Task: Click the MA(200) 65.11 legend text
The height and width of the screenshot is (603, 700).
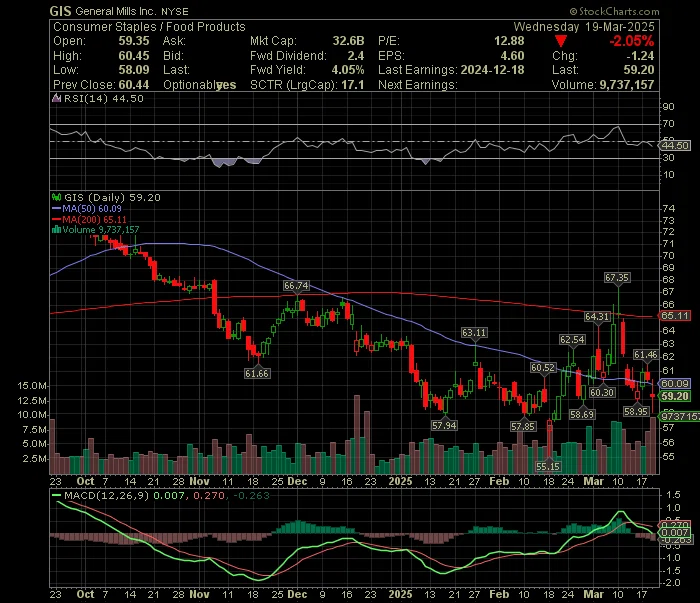Action: (x=94, y=219)
